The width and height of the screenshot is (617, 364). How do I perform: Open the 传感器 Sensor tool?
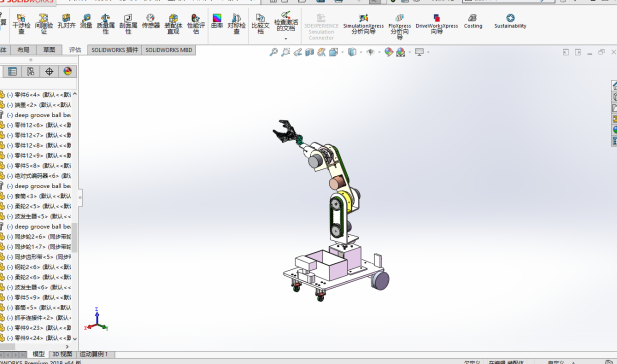tap(151, 21)
